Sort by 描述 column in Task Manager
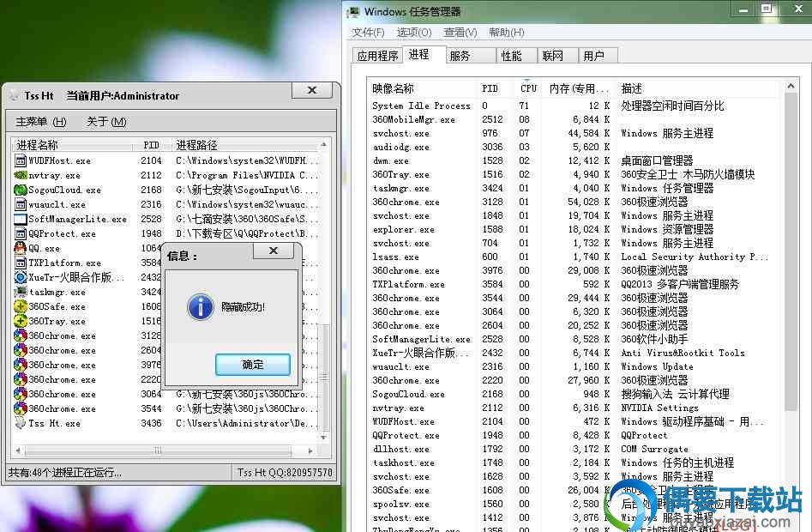Viewport: 812px width, 532px height. 696,88
